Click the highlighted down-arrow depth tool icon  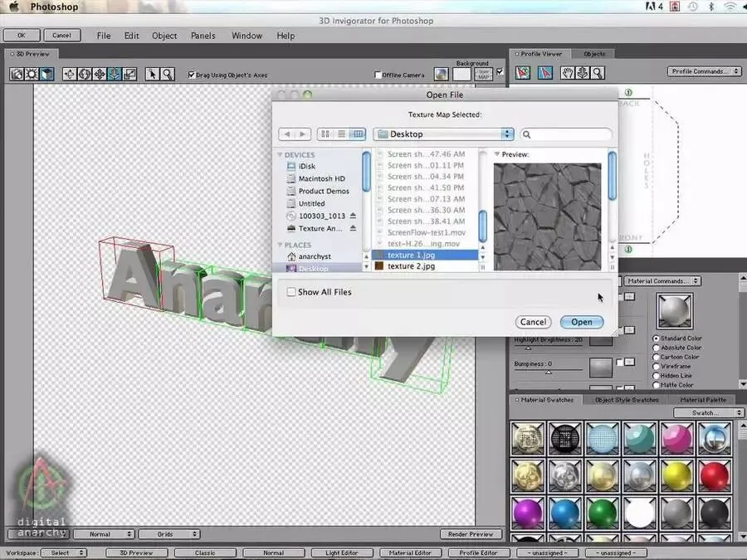pyautogui.click(x=115, y=74)
